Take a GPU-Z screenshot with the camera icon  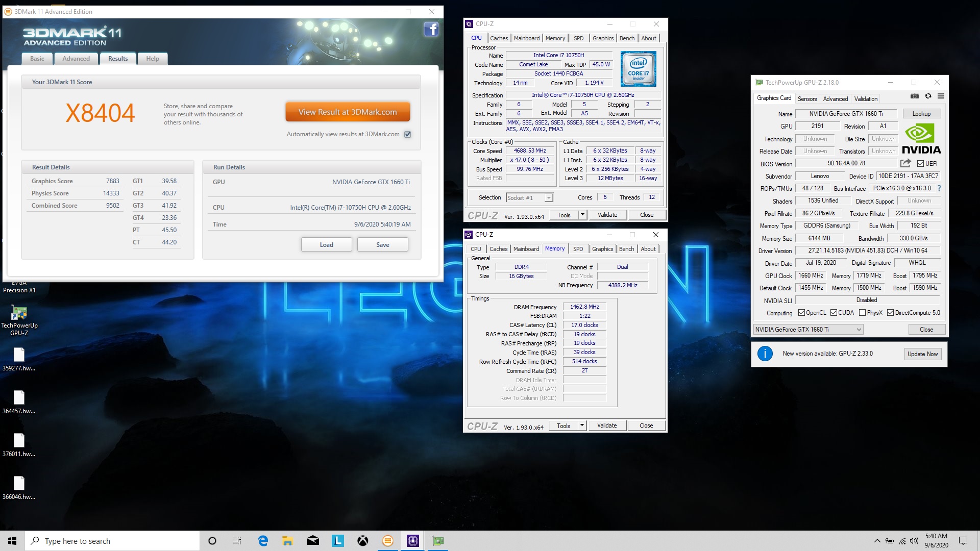pyautogui.click(x=915, y=96)
